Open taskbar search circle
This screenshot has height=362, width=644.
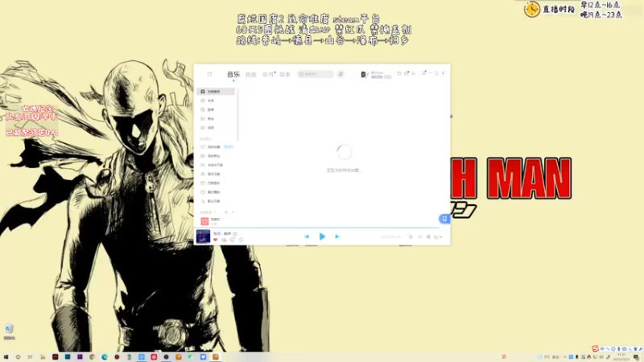pyautogui.click(x=18, y=357)
